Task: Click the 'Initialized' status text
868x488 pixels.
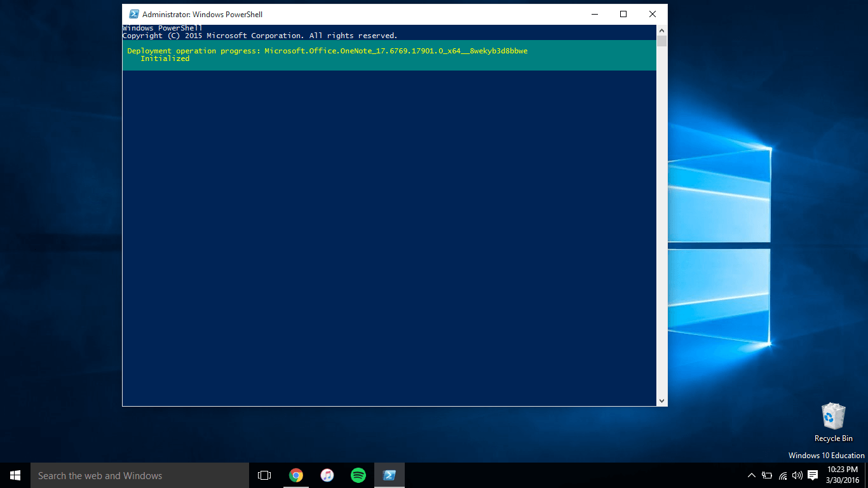Action: click(165, 58)
